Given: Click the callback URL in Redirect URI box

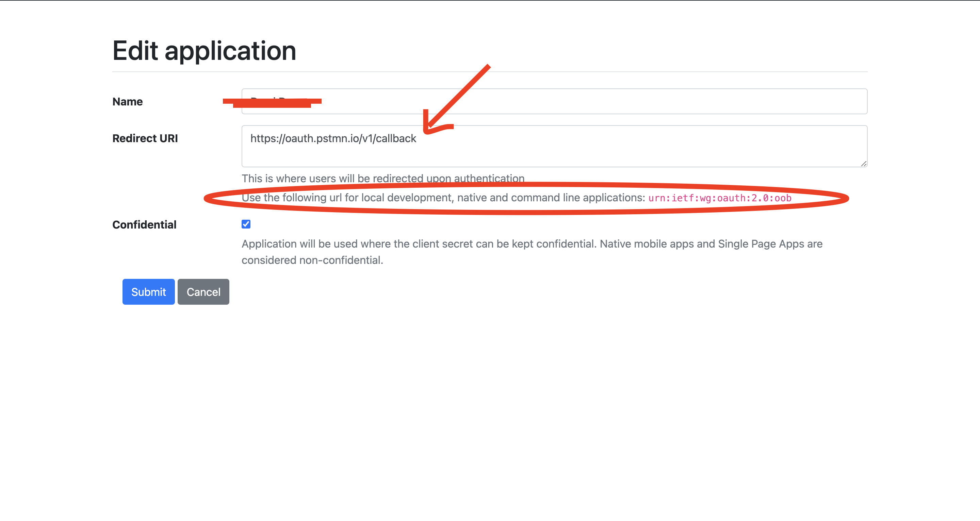Looking at the screenshot, I should (x=333, y=138).
